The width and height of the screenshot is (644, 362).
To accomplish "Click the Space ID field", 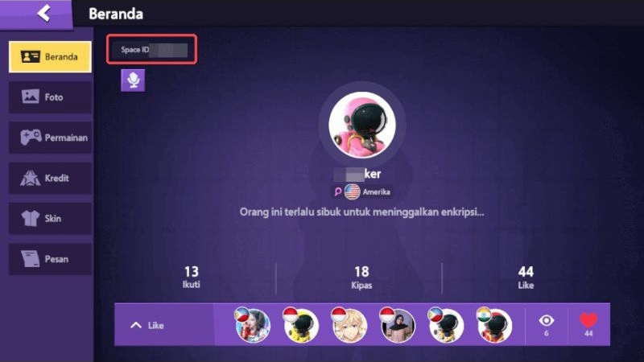I will click(151, 50).
